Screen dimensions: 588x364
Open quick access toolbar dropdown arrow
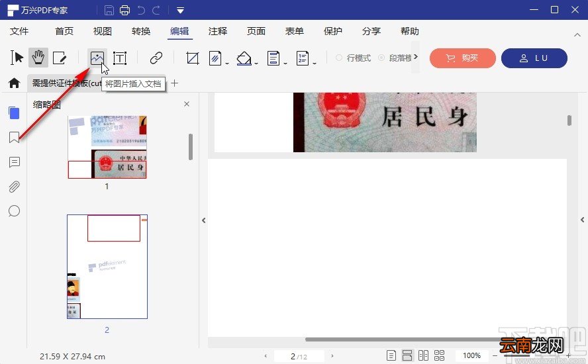(180, 11)
